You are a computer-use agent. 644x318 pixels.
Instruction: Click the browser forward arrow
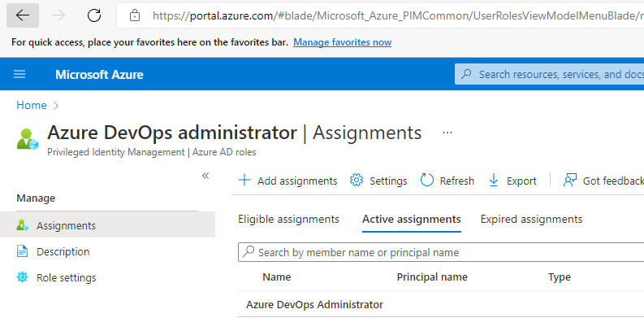click(x=58, y=15)
